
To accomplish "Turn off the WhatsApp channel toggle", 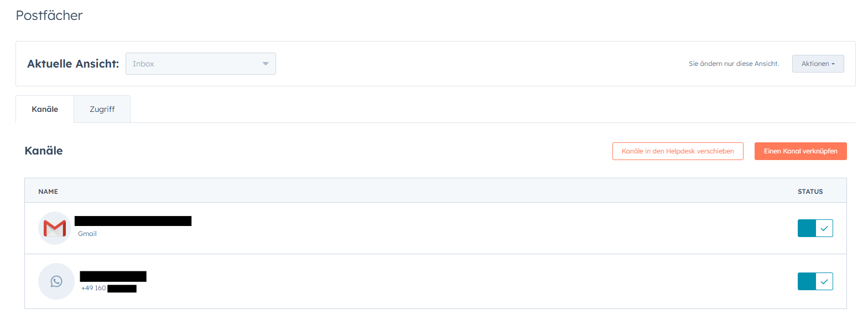I will tap(815, 281).
